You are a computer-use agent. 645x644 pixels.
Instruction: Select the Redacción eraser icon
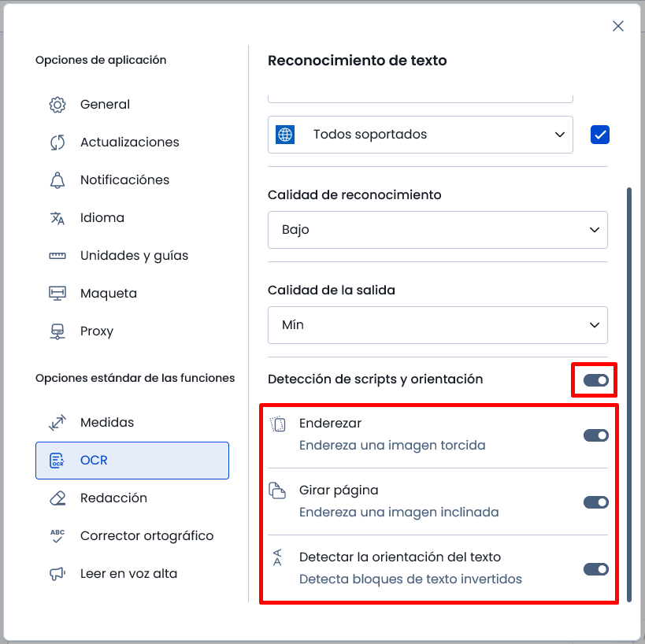[x=57, y=498]
